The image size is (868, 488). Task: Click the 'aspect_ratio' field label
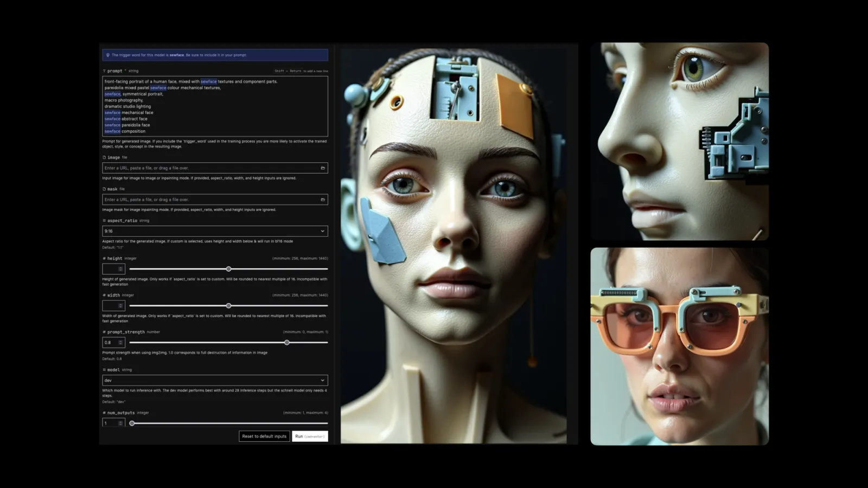122,221
